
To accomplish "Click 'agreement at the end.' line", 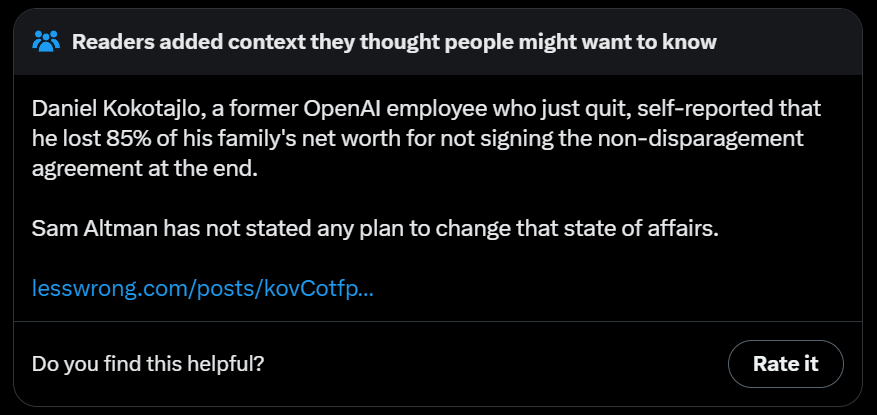I will 145,169.
